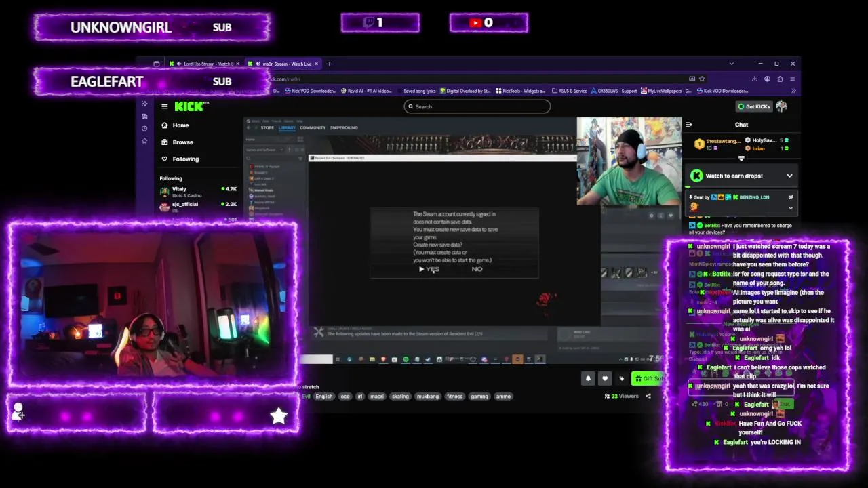The image size is (868, 488).
Task: Select the gaming stream tag
Action: [x=479, y=396]
